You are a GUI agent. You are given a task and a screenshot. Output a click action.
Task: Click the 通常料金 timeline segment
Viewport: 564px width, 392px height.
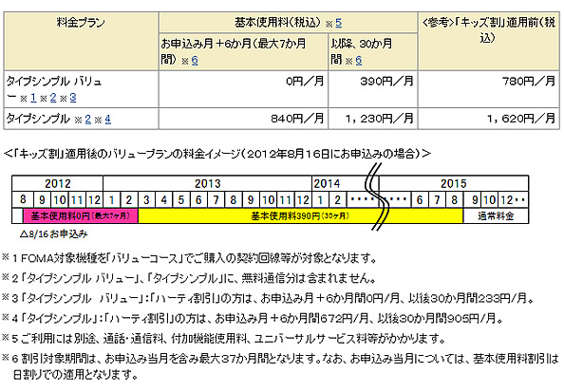pos(496,216)
